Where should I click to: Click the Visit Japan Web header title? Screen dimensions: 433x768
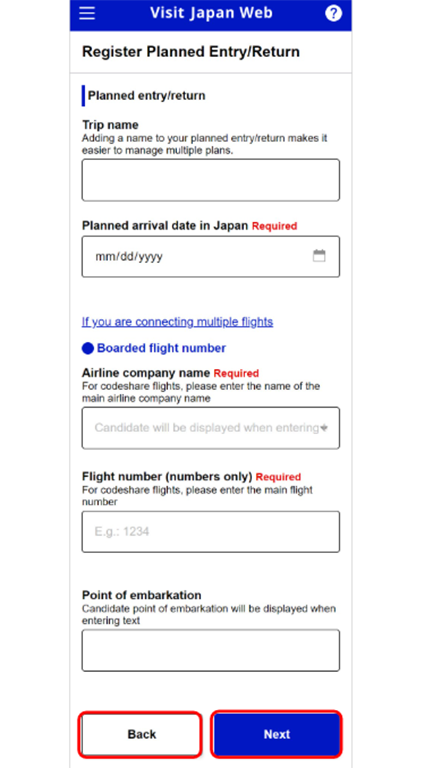pos(211,13)
